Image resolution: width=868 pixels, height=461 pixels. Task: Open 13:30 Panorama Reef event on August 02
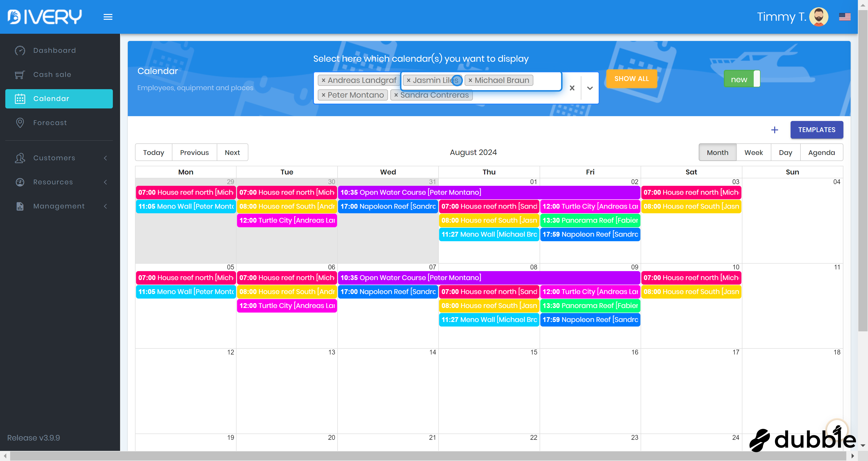[x=590, y=220]
